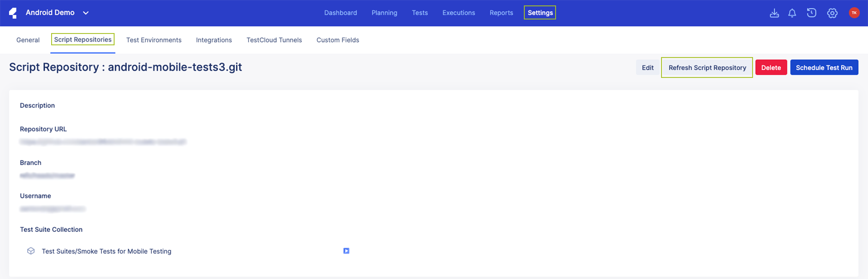
Task: Run the Smoke Tests suite play icon
Action: click(x=346, y=251)
